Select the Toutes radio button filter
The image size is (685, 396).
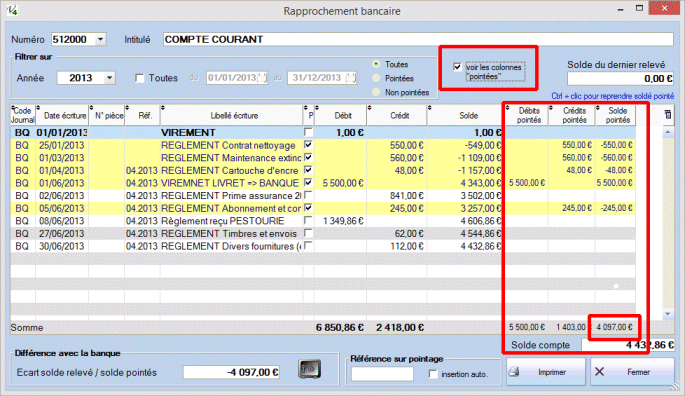376,64
